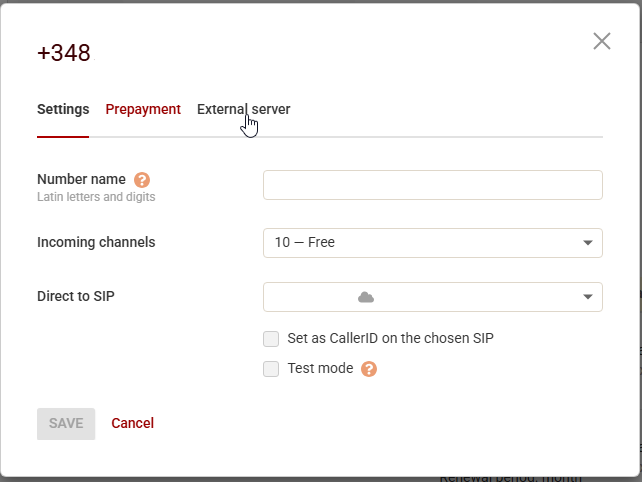642x482 pixels.
Task: Open the External server tab
Action: coord(244,109)
